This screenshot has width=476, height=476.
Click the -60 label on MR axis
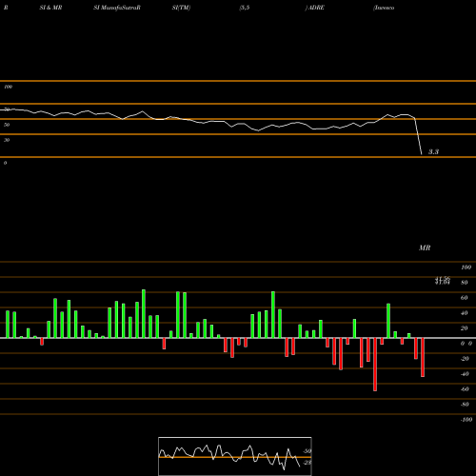click(465, 389)
